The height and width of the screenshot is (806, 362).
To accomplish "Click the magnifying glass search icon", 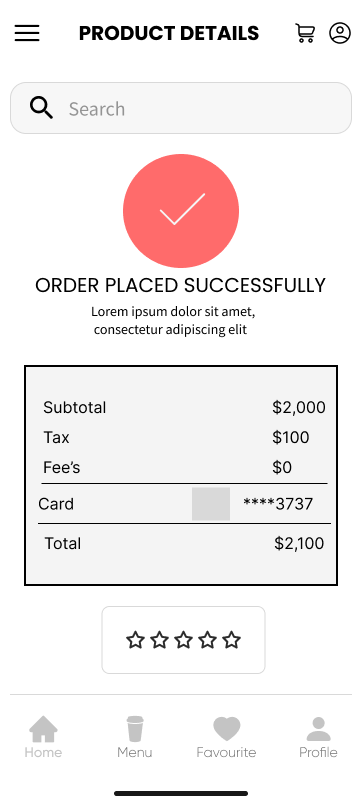I will (x=41, y=108).
